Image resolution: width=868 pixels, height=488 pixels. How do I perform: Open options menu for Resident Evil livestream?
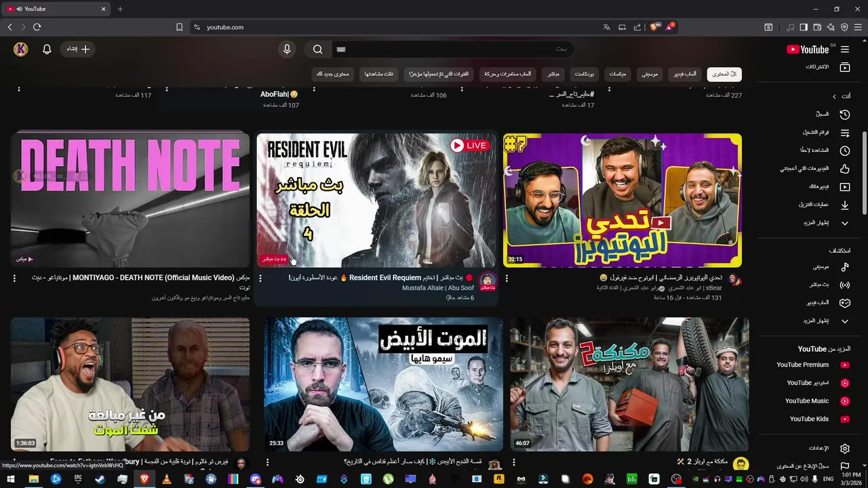(260, 278)
